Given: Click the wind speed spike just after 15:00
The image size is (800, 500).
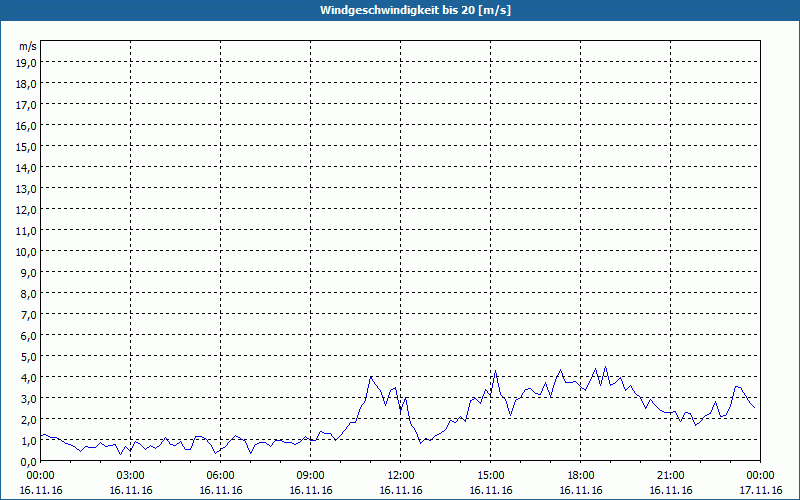Looking at the screenshot, I should 495,370.
